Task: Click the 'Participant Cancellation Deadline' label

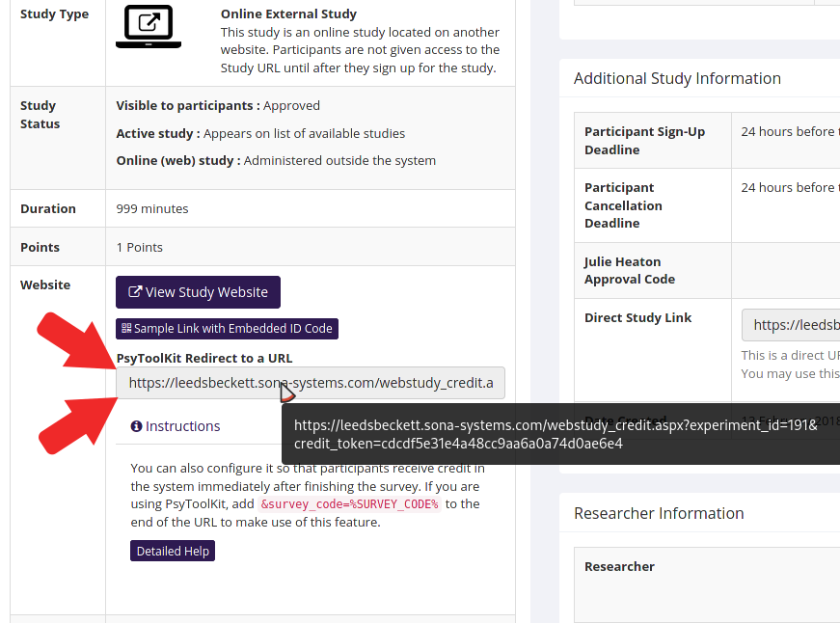Action: pyautogui.click(x=623, y=205)
